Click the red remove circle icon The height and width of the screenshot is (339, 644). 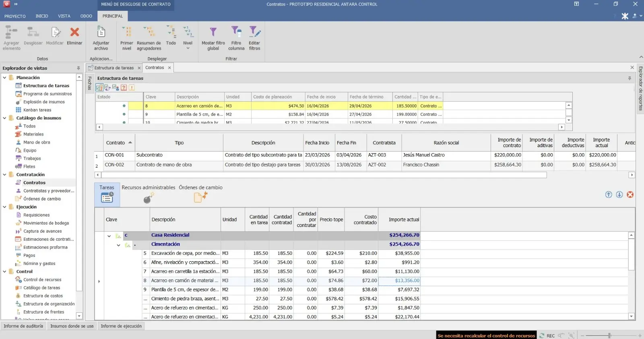point(630,195)
